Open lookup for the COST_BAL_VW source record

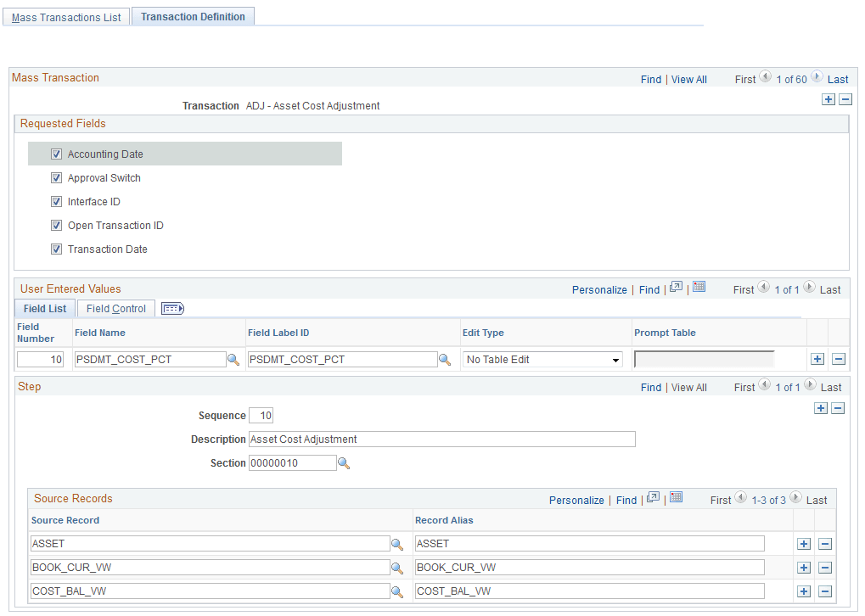point(397,591)
